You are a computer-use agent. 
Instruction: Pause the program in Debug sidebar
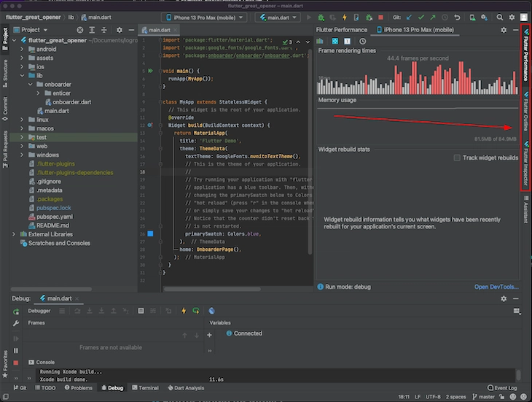[15, 350]
